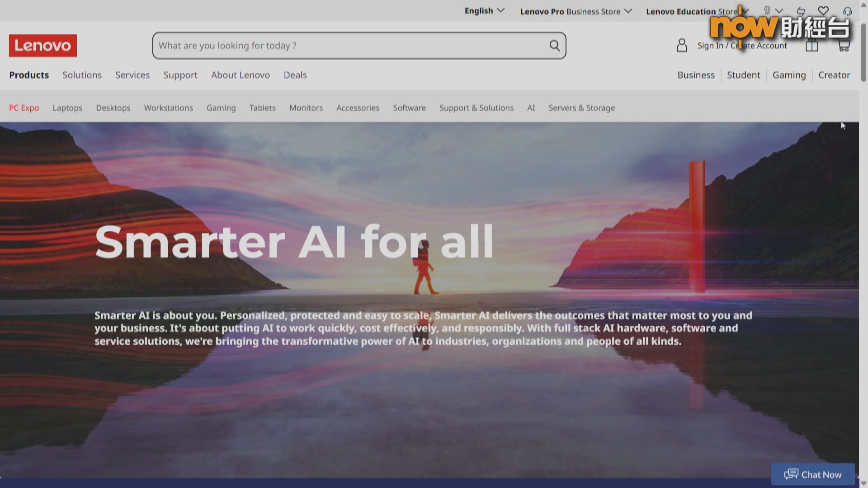The width and height of the screenshot is (868, 488).
Task: Go to PC Expo category
Action: [24, 108]
